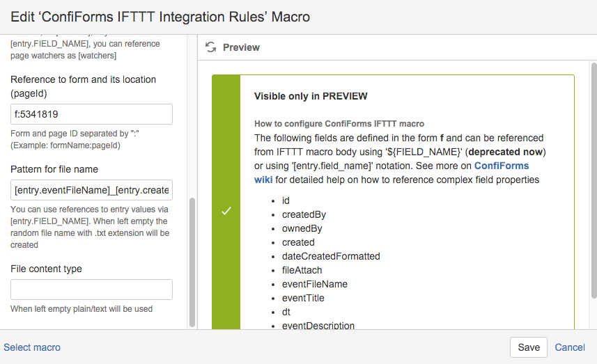
Task: Click the fileAttach field list entry
Action: pyautogui.click(x=302, y=270)
